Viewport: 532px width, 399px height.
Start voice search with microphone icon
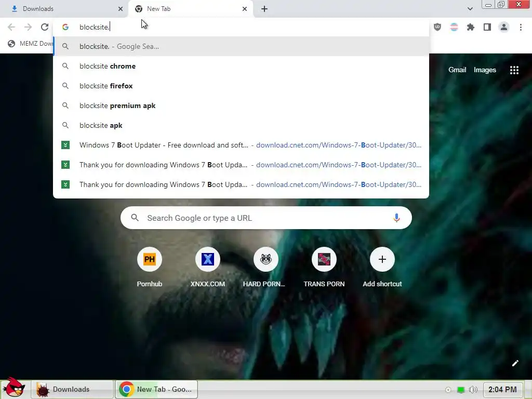pyautogui.click(x=396, y=218)
